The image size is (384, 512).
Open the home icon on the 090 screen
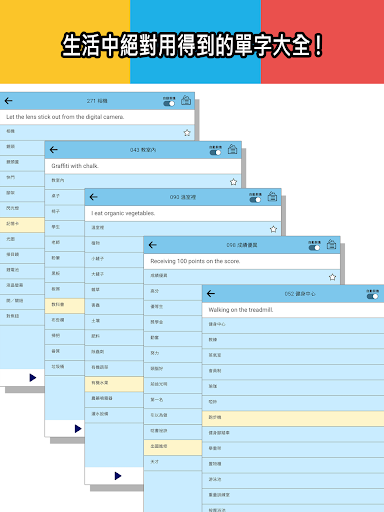(331, 244)
